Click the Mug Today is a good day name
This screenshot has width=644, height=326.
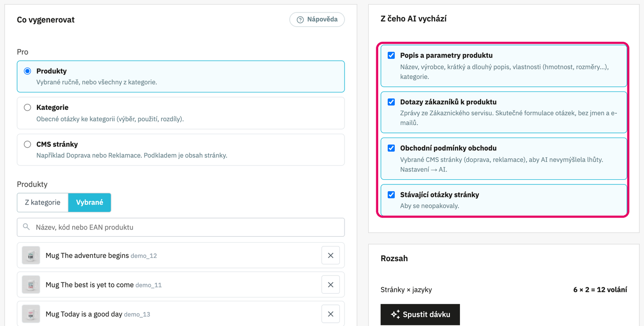(84, 314)
